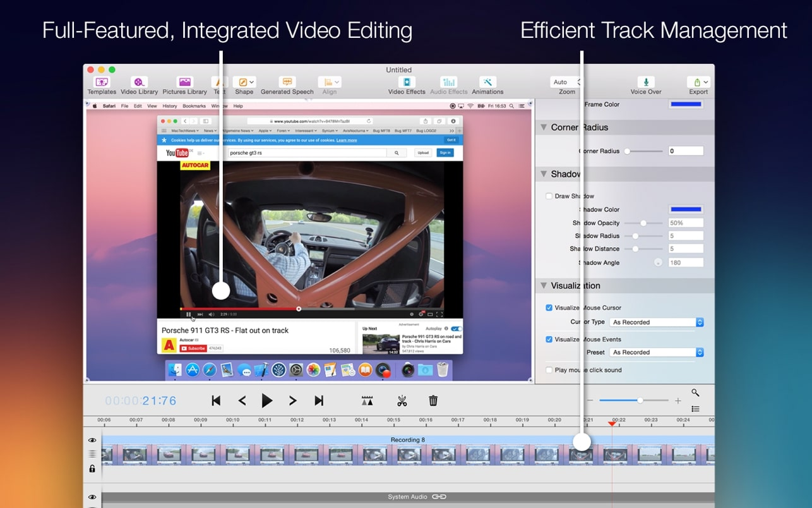Hide the Recording 8 track
This screenshot has height=508, width=812.
coord(92,440)
